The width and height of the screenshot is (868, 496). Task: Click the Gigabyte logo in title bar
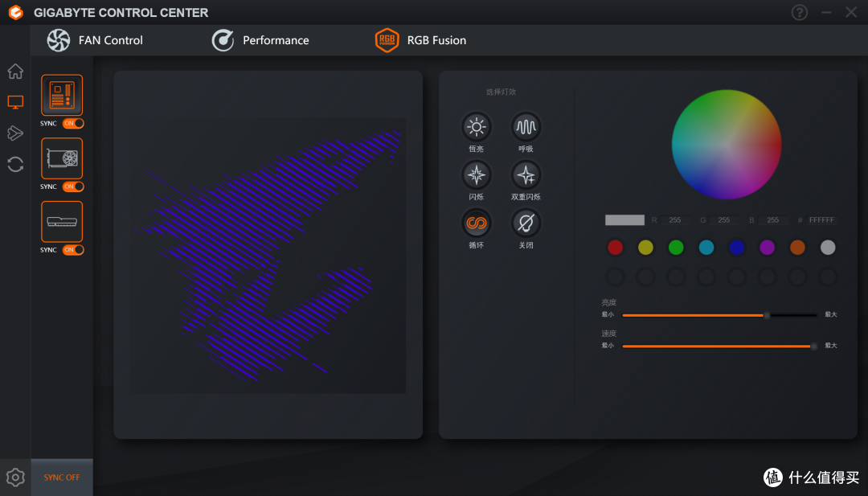16,12
